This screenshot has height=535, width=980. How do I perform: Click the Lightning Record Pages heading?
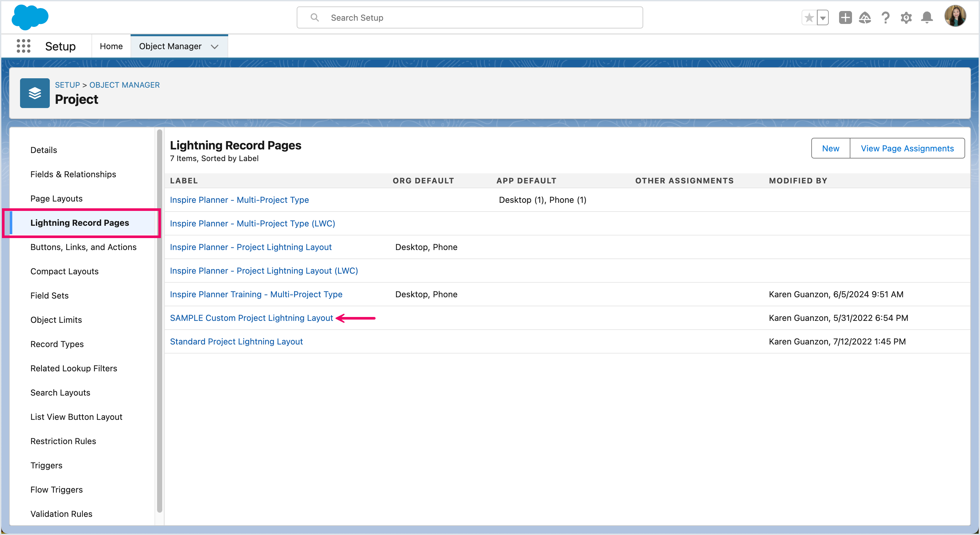coord(236,145)
